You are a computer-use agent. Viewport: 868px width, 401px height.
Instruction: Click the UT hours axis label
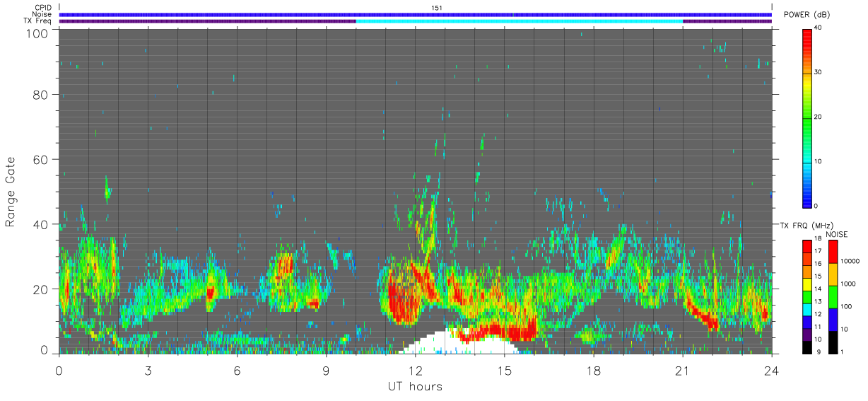click(415, 386)
